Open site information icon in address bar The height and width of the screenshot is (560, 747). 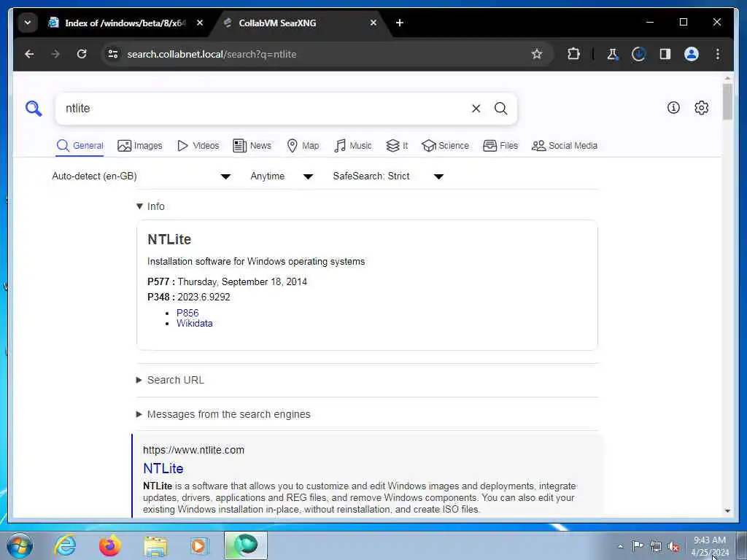pyautogui.click(x=113, y=54)
